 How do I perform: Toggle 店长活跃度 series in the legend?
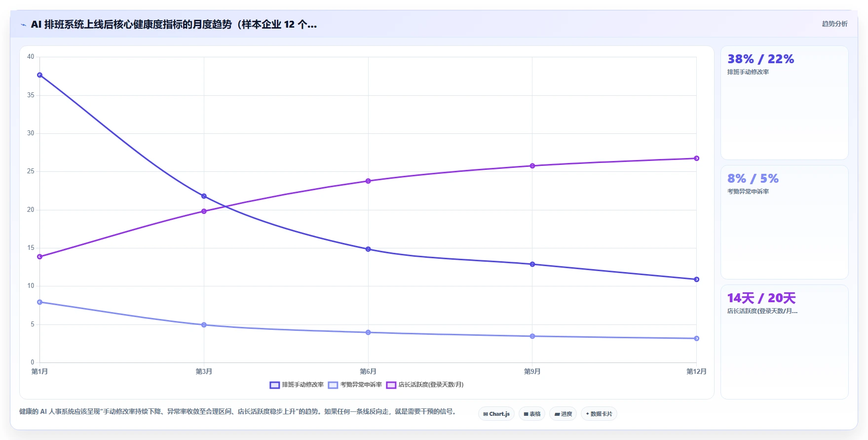(425, 385)
